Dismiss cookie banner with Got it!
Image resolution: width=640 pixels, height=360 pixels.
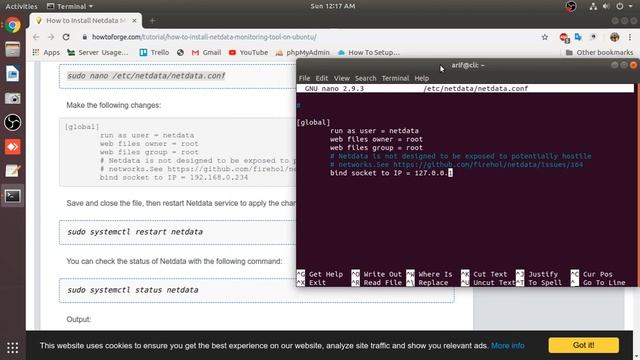click(x=583, y=345)
